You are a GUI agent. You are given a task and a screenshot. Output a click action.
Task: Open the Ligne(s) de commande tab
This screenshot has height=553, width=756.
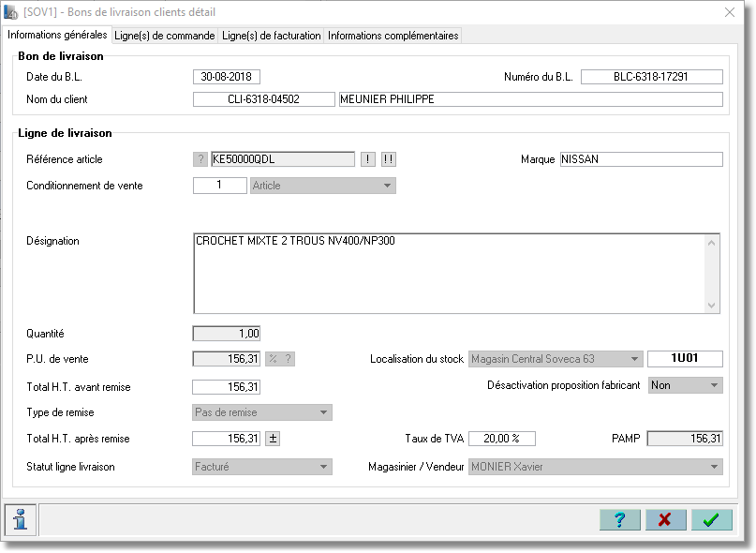[165, 36]
